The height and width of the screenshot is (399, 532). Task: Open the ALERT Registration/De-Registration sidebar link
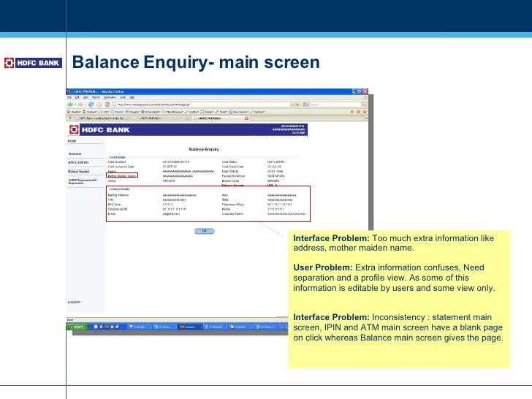click(x=83, y=181)
